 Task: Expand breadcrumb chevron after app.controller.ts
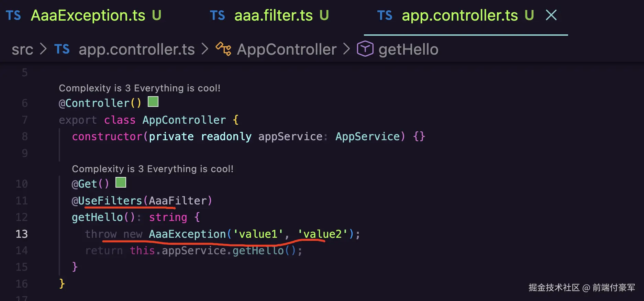[205, 49]
